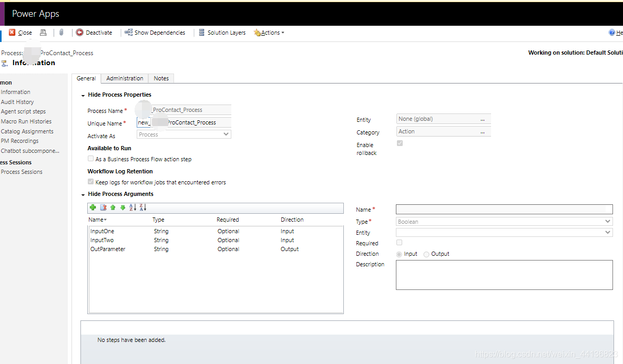The height and width of the screenshot is (364, 623).
Task: Collapse the Hide Process Arguments section
Action: 83,194
